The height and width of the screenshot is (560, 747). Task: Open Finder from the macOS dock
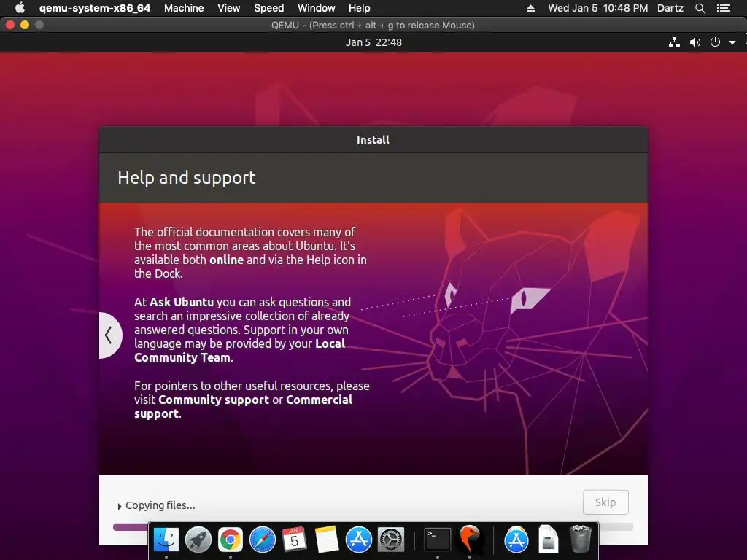pyautogui.click(x=166, y=540)
